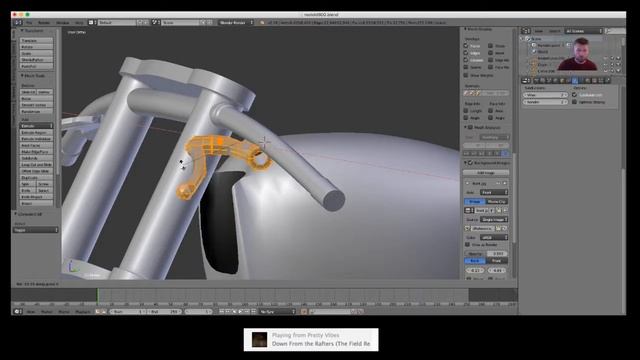
Task: Enable vertex normals display icon
Action: (466, 93)
